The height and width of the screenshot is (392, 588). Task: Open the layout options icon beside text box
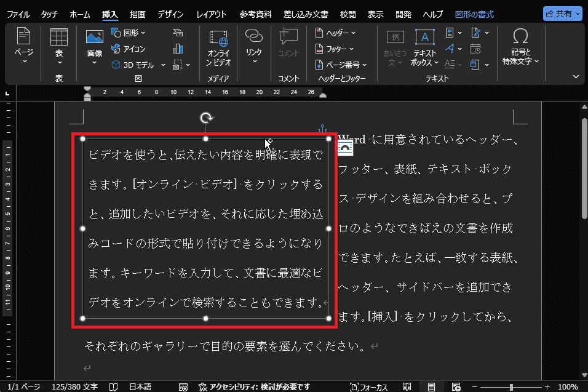pyautogui.click(x=346, y=148)
